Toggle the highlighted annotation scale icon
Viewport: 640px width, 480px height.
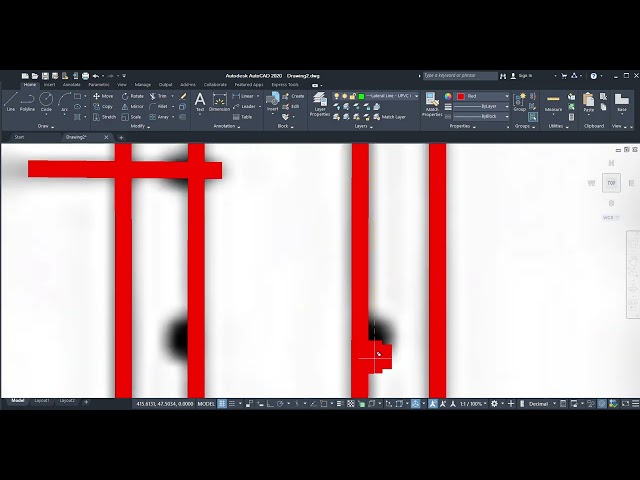(433, 404)
